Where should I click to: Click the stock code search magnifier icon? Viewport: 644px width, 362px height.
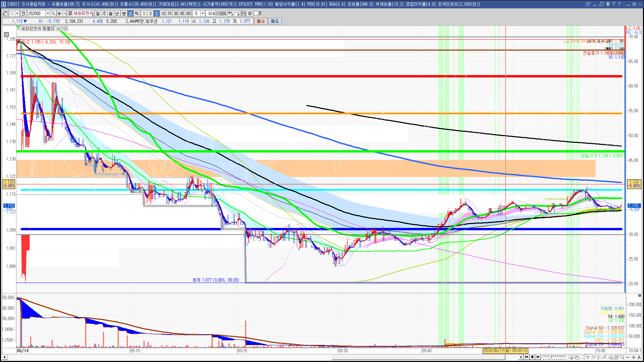(53, 13)
